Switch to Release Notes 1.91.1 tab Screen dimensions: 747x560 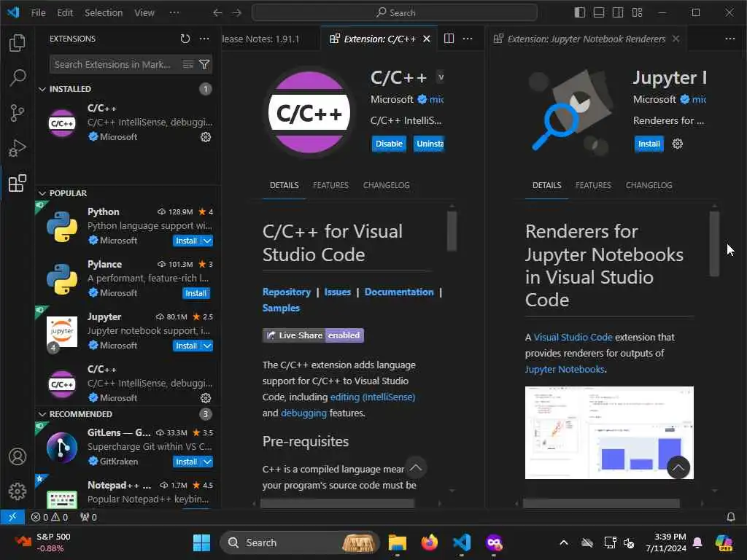tap(260, 39)
